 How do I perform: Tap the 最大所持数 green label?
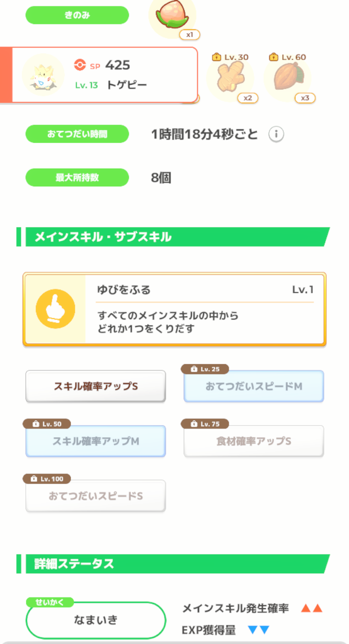(x=77, y=178)
